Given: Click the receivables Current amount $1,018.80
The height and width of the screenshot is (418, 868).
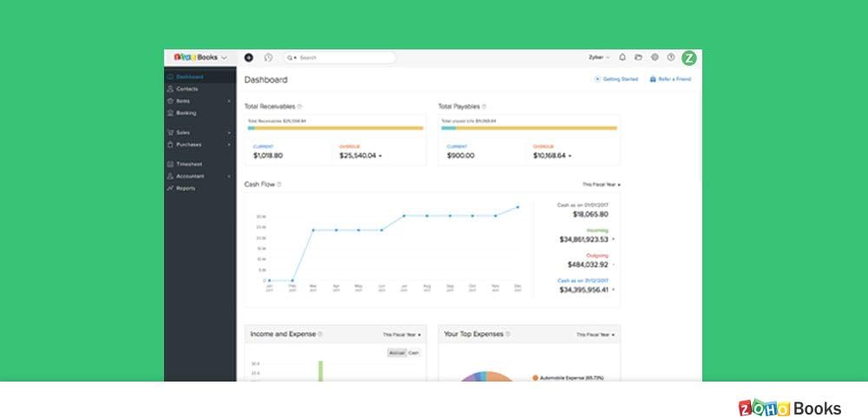Looking at the screenshot, I should coord(268,156).
